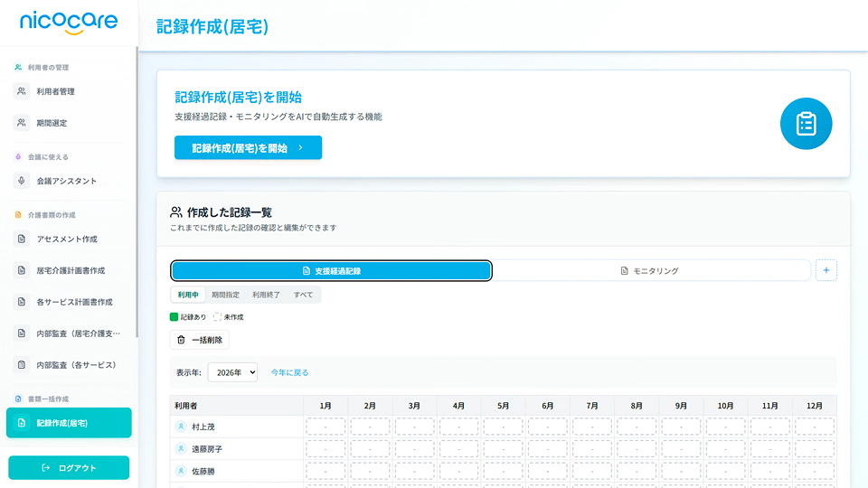Click the 居宅介護計画書作成 document icon
868x488 pixels.
coord(22,270)
